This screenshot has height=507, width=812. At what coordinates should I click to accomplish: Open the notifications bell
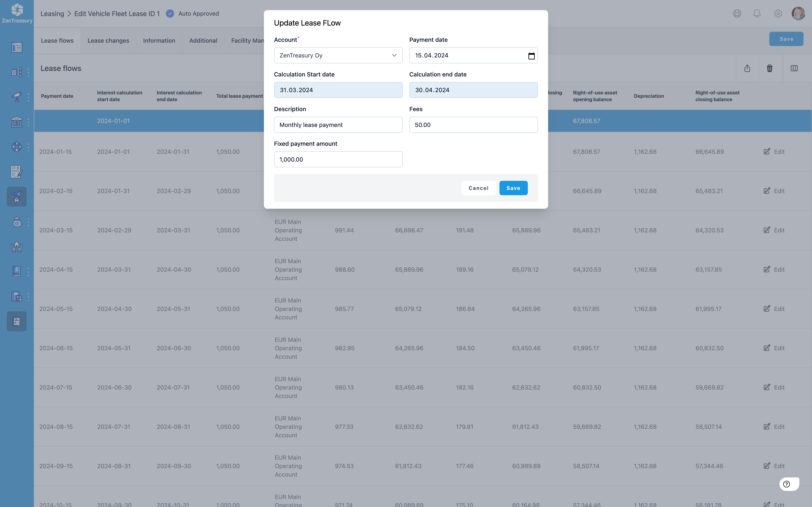pyautogui.click(x=757, y=13)
